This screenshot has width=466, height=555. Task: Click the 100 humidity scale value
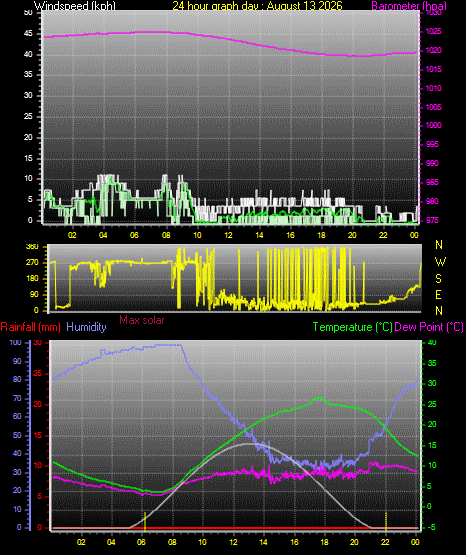pos(15,342)
